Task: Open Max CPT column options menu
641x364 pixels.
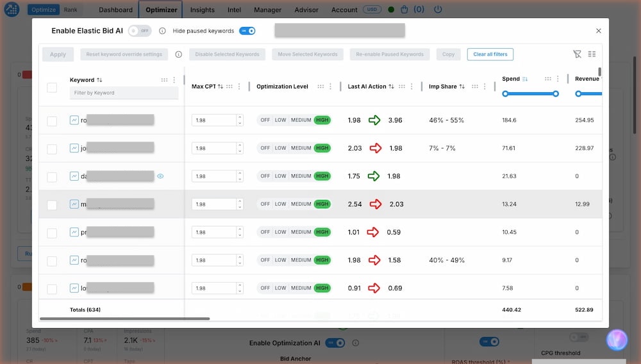Action: 239,87
